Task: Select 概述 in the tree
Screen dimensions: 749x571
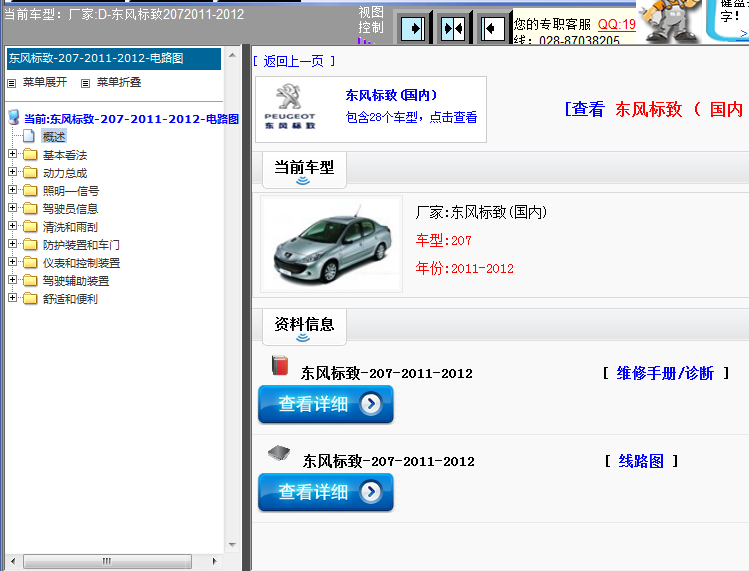Action: click(x=54, y=137)
